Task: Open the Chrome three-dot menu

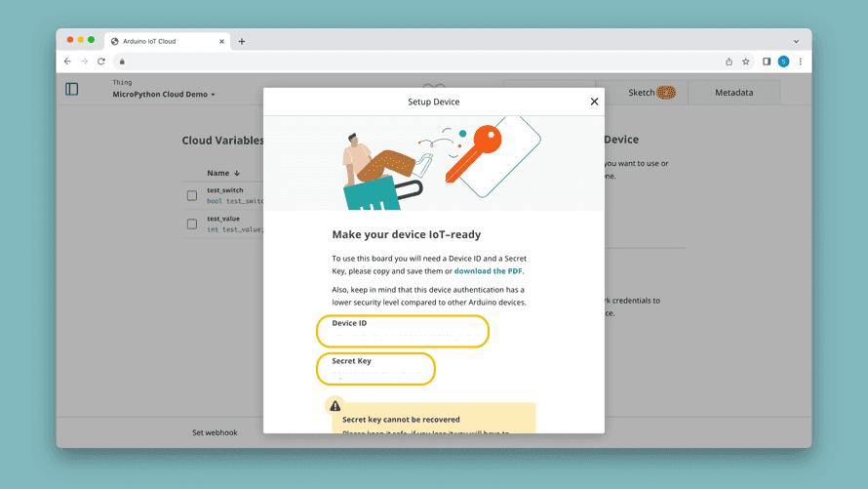Action: tap(801, 61)
